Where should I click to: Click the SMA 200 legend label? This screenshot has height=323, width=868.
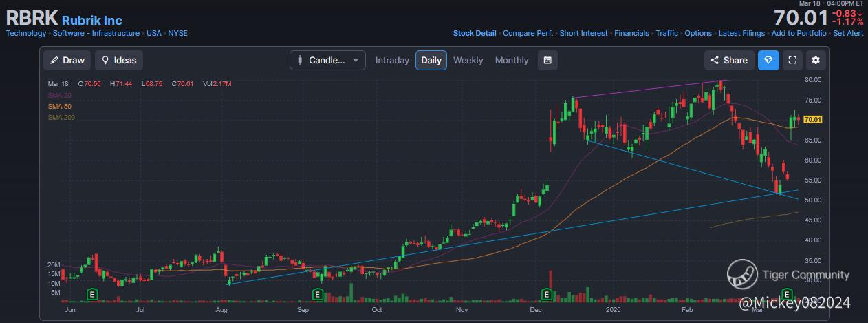click(61, 118)
